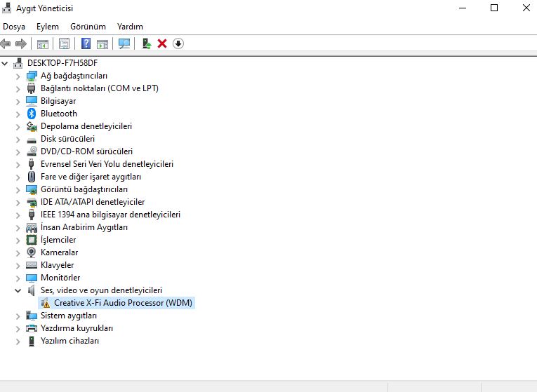Click the Fare ve diğer işaret aygıtları mouse icon
The width and height of the screenshot is (537, 392).
(x=32, y=177)
